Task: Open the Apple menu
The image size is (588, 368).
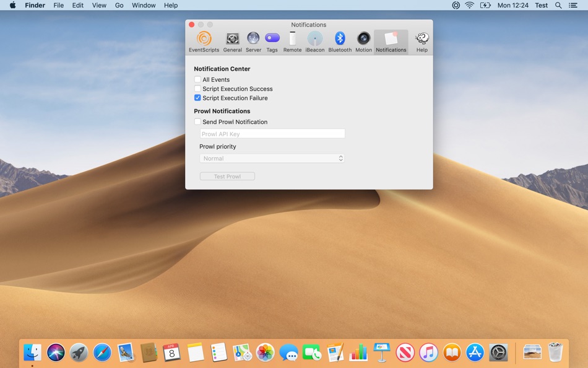Action: pos(12,5)
